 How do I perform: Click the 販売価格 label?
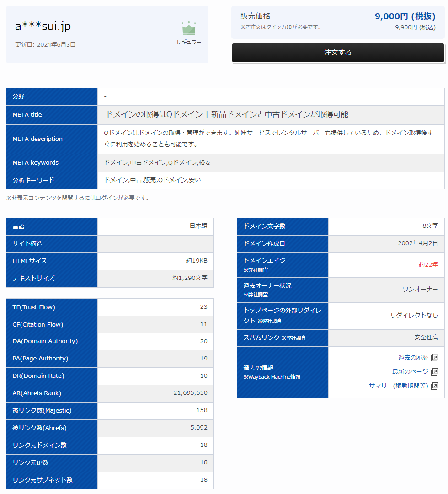256,16
